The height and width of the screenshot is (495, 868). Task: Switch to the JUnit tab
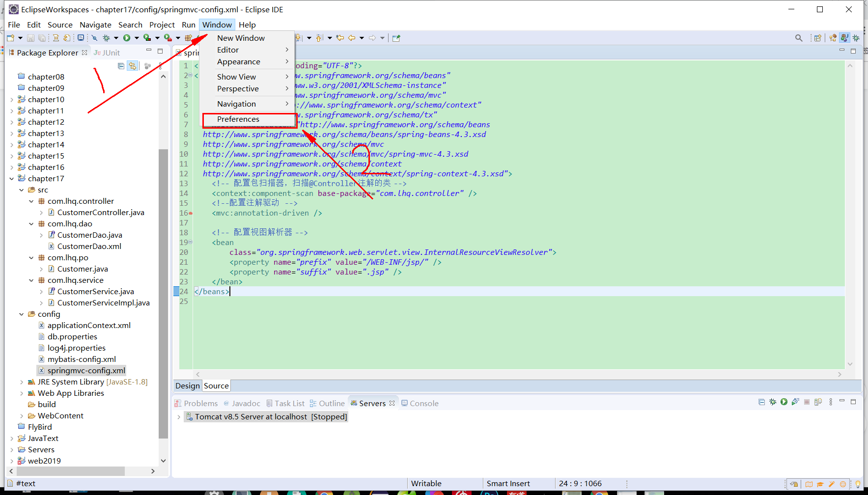point(107,53)
